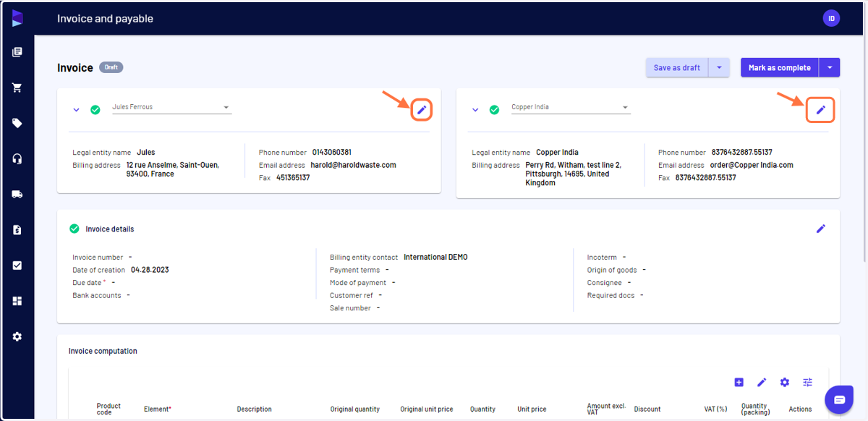Click the Mark as complete button
This screenshot has width=868, height=421.
(780, 68)
